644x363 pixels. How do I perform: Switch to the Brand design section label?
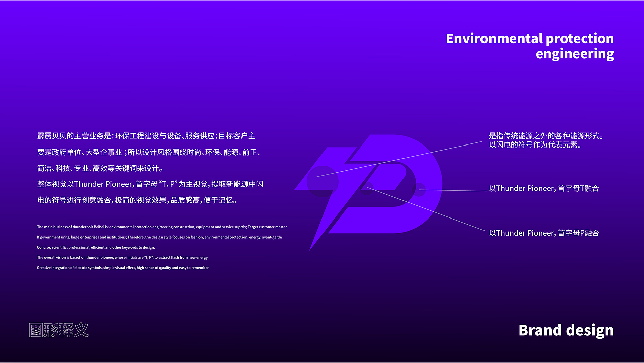pyautogui.click(x=566, y=330)
